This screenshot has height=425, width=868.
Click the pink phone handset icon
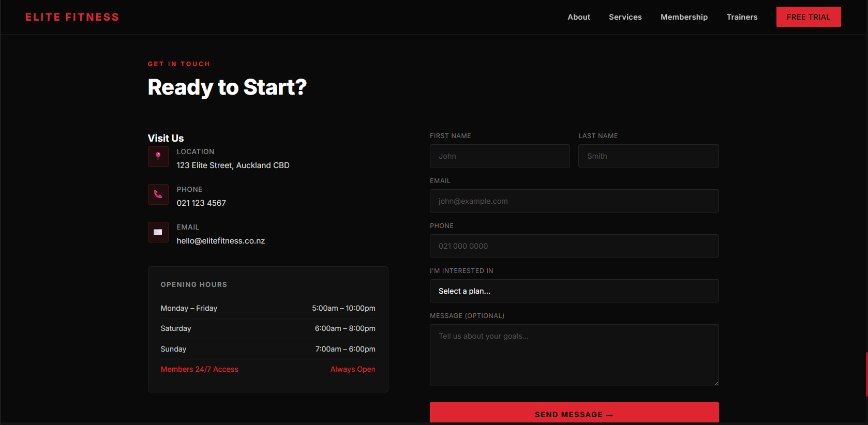click(158, 194)
